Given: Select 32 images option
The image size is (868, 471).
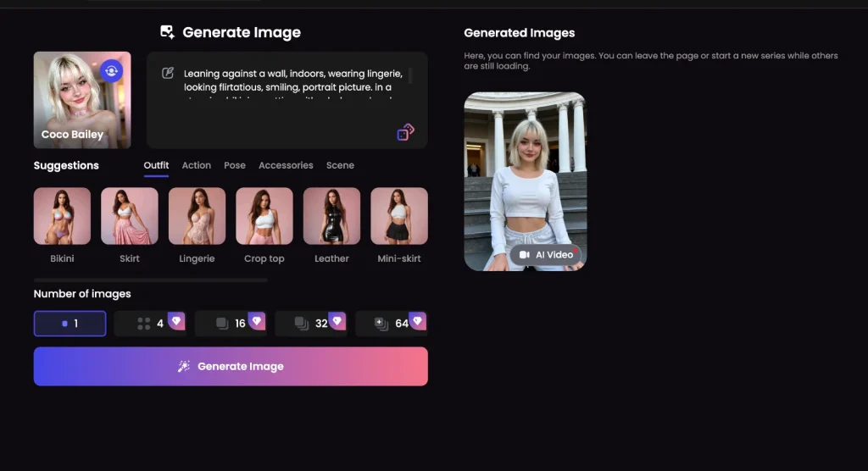Looking at the screenshot, I should click(x=310, y=324).
